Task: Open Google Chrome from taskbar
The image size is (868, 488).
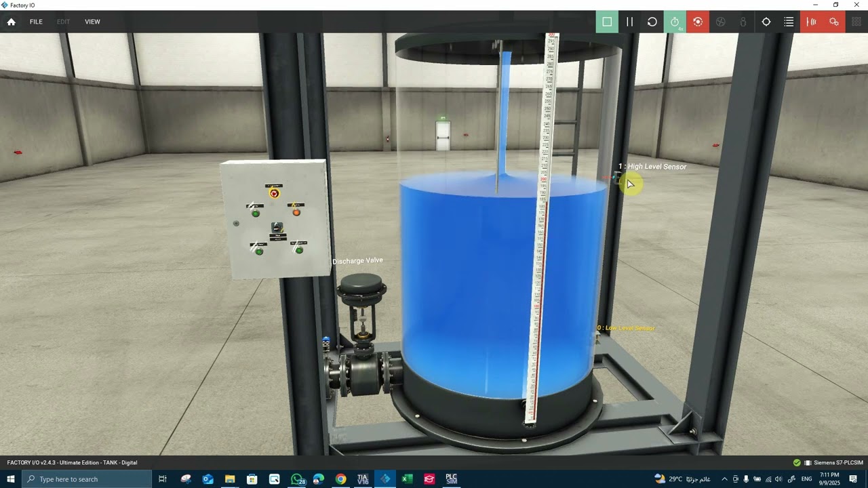Action: (x=340, y=479)
